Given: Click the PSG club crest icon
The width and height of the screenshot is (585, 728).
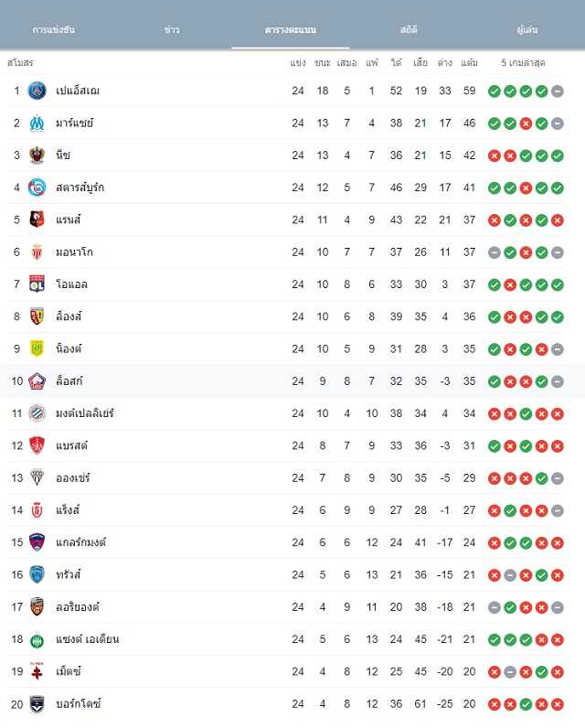Looking at the screenshot, I should [37, 91].
